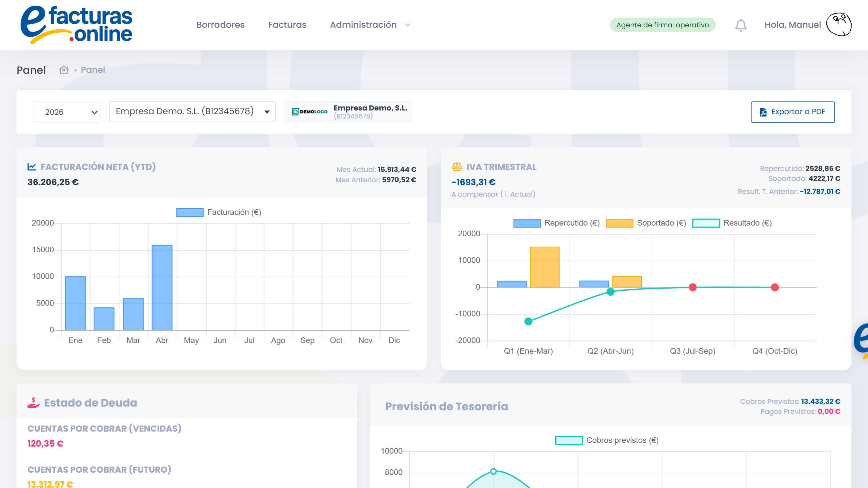Screen dimensions: 868x488
Task: Click the Soportado 4222,17 € value
Action: 825,179
